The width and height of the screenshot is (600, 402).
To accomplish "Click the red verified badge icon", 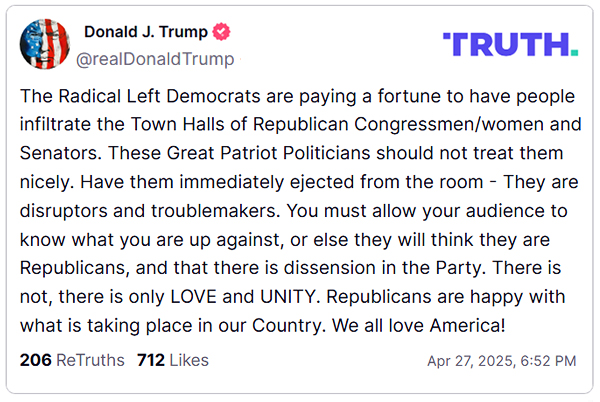I will (x=222, y=31).
